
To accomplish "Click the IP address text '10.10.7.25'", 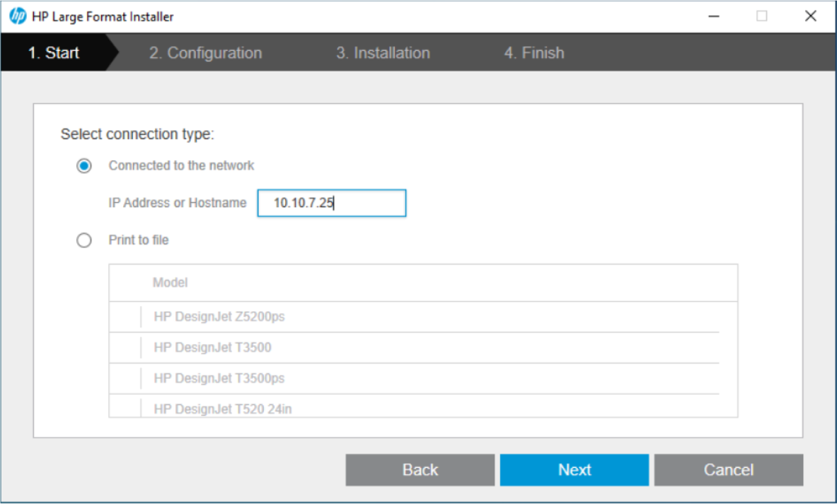I will pos(303,203).
